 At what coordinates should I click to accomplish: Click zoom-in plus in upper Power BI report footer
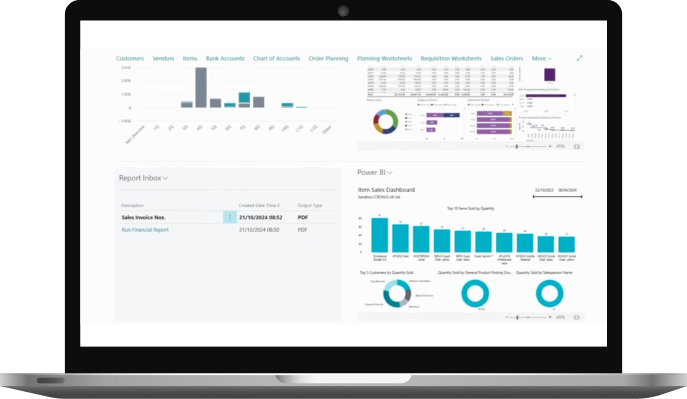[x=550, y=146]
